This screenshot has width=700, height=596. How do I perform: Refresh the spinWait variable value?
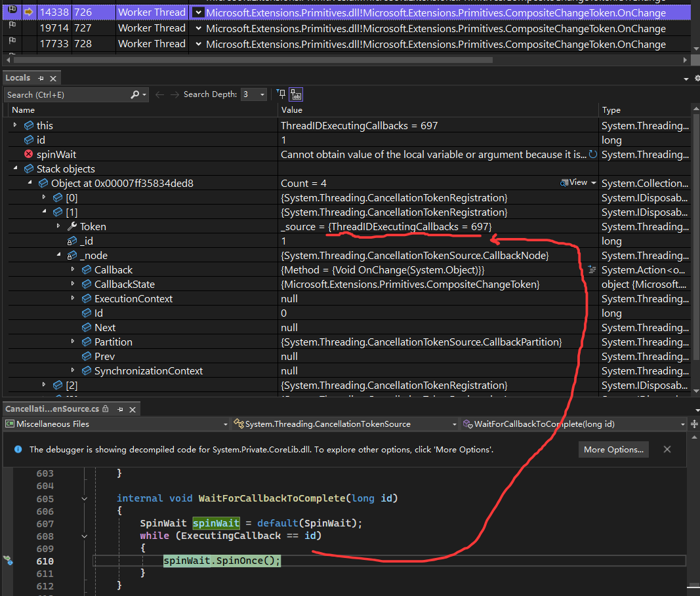593,155
